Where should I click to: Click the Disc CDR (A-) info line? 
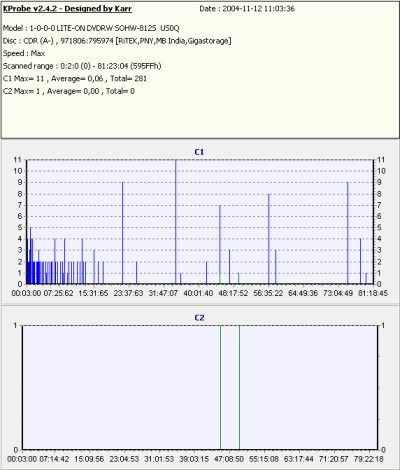[x=117, y=41]
